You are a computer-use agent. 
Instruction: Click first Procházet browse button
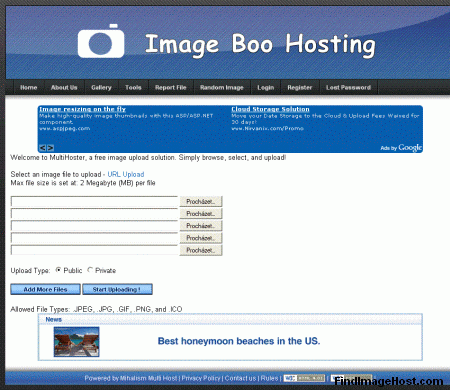201,201
